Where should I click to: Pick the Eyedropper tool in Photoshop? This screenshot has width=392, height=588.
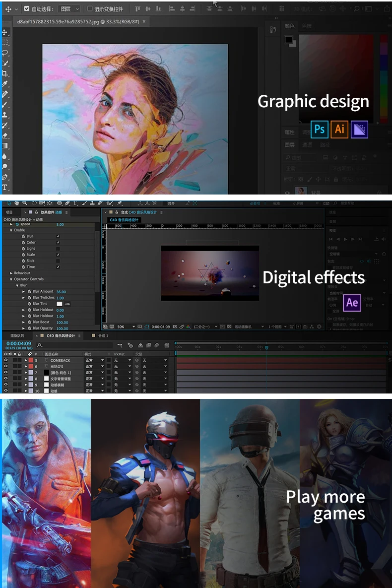[x=5, y=84]
